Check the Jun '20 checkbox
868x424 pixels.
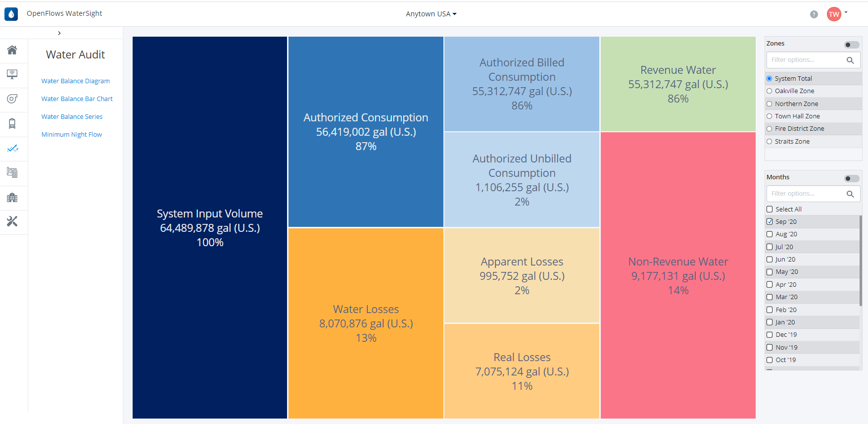click(x=770, y=259)
